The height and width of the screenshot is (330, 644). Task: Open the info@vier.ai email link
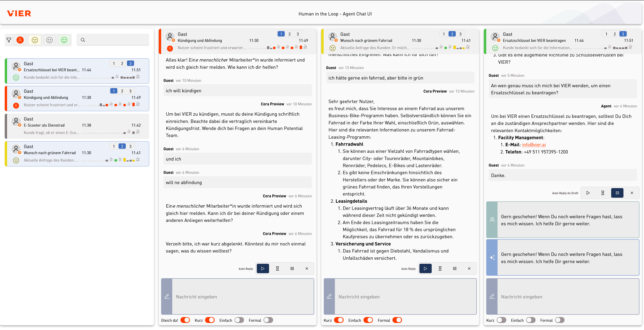534,145
